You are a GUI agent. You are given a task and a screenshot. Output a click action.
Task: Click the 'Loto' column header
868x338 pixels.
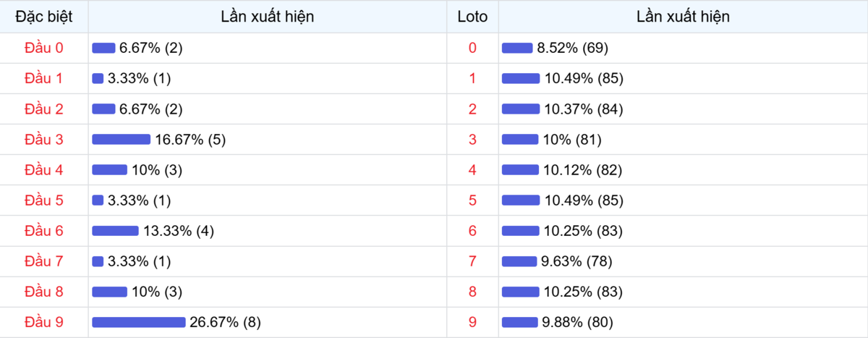pyautogui.click(x=472, y=17)
